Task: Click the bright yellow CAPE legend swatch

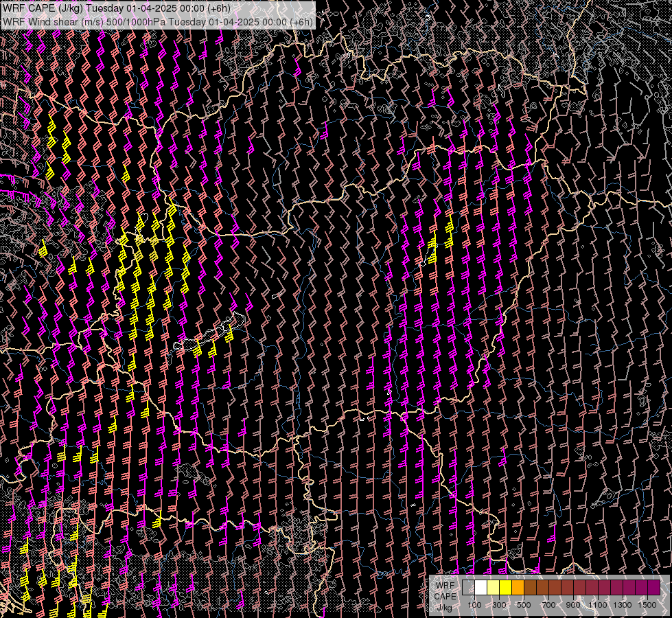Action: [506, 587]
